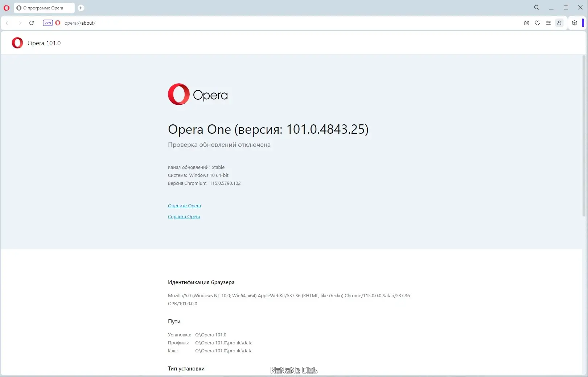Go back with the back arrow
Image resolution: width=588 pixels, height=377 pixels.
[x=7, y=23]
